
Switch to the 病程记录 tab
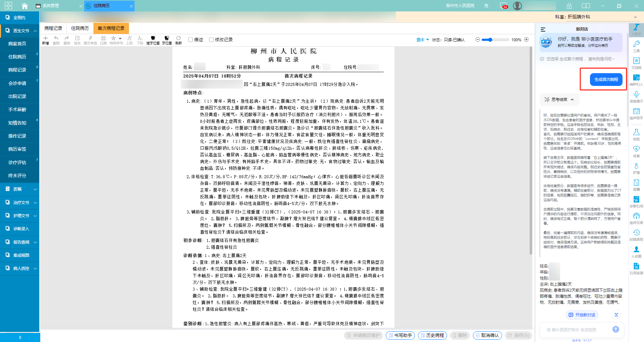point(53,28)
